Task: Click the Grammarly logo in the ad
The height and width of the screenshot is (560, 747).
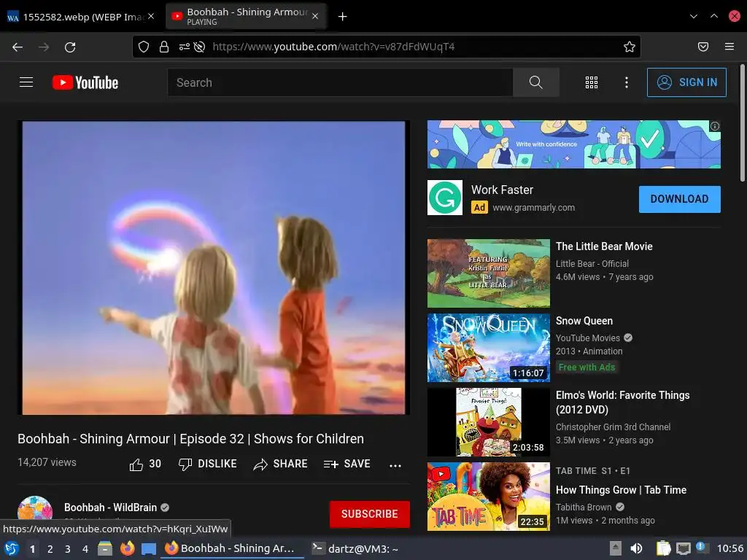Action: [445, 198]
